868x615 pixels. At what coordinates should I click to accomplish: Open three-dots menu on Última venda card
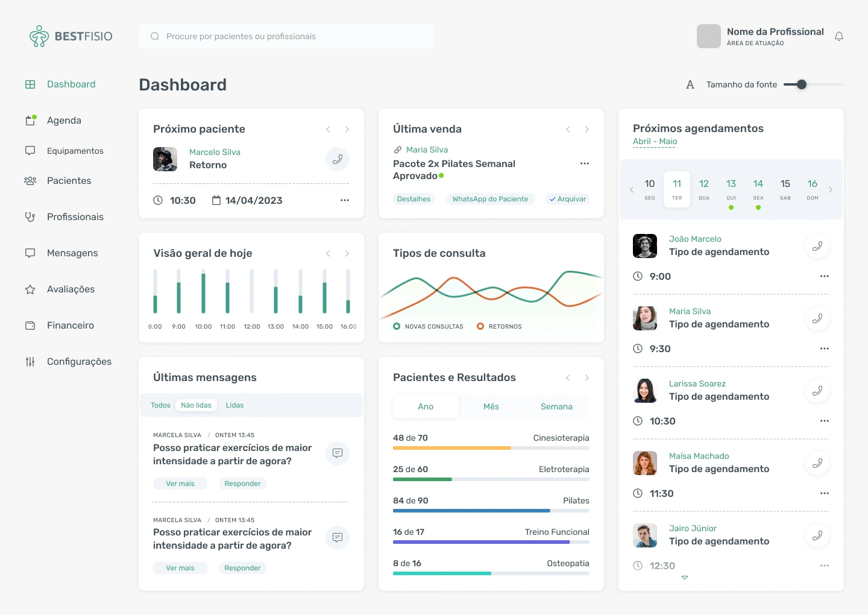coord(585,163)
